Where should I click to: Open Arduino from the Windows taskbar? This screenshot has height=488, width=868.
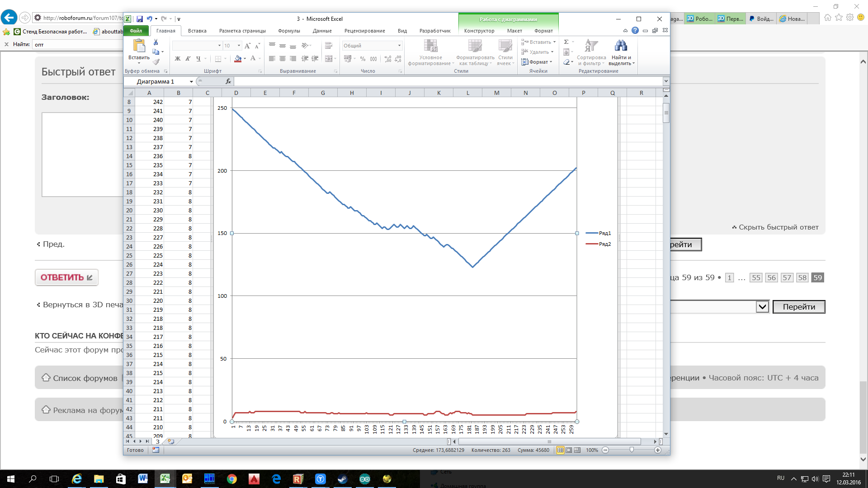click(364, 479)
